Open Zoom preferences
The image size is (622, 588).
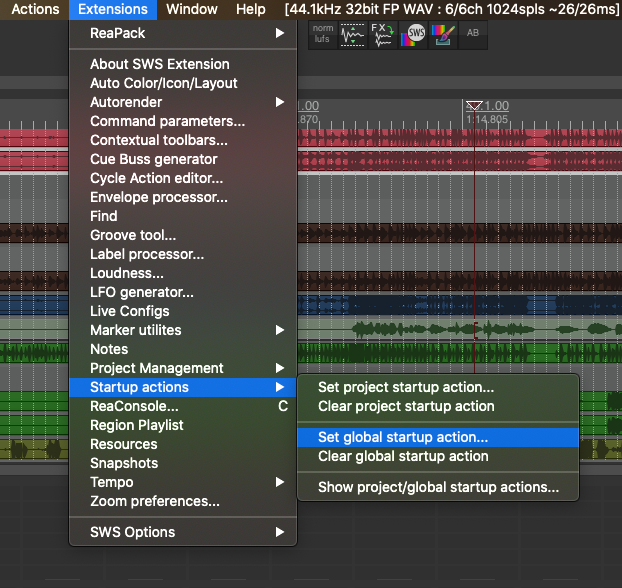coord(183,502)
